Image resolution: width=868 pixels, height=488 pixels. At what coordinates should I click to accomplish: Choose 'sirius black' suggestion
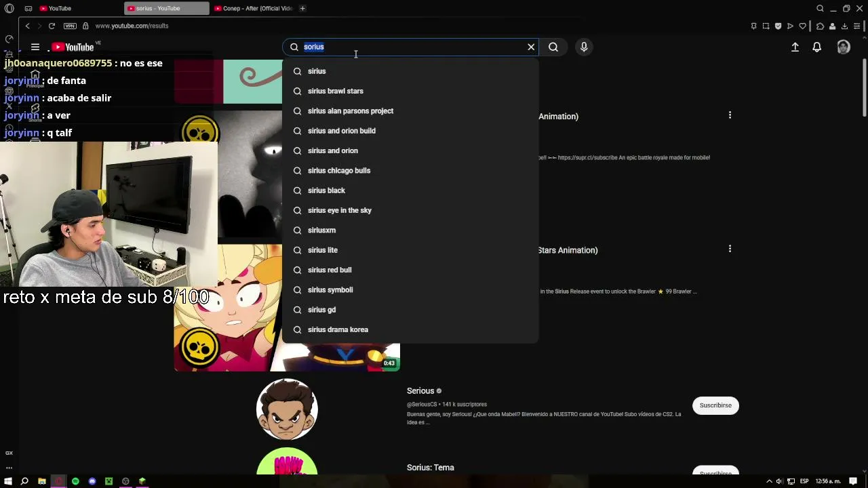pos(410,190)
